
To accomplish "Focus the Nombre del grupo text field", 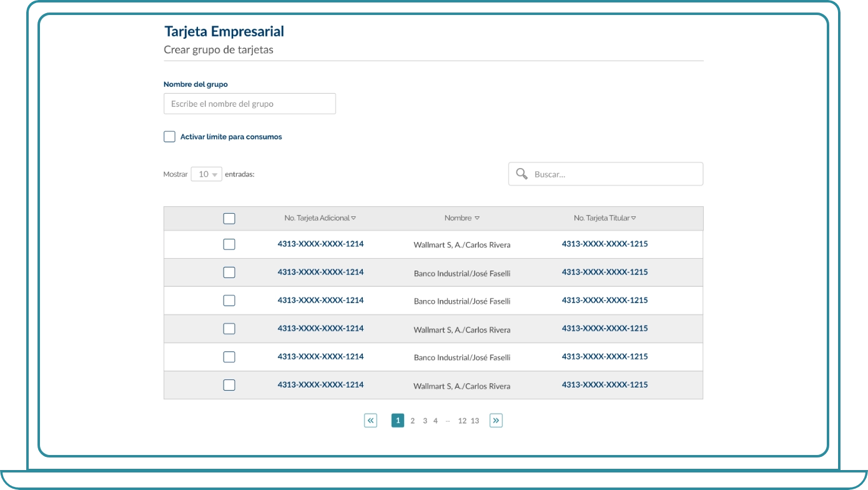I will (x=250, y=104).
